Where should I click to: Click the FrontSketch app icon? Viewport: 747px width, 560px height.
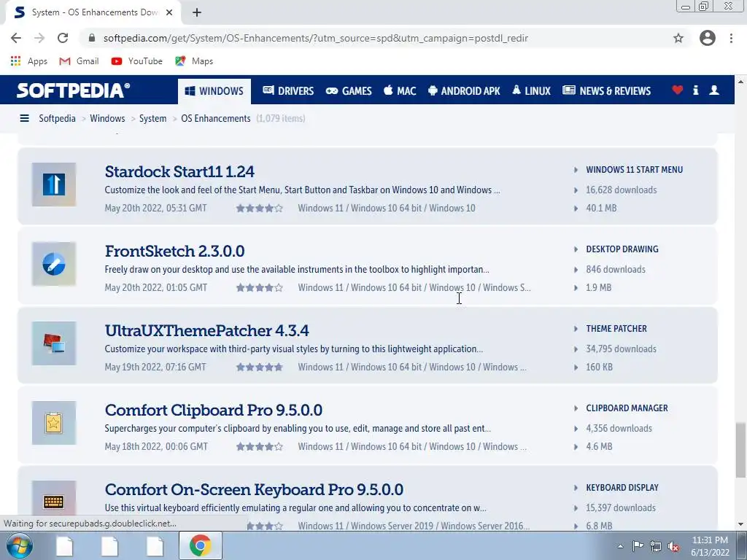click(x=54, y=264)
